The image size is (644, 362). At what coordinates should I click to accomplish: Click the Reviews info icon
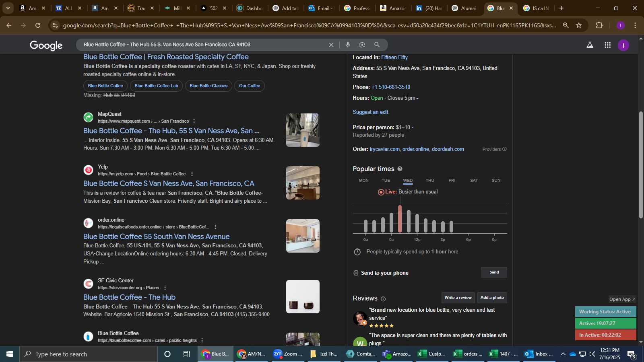[x=383, y=299]
